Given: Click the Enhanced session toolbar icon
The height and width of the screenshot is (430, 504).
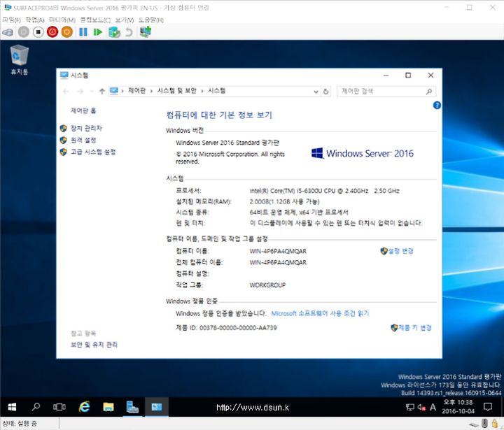Looking at the screenshot, I should (x=146, y=31).
